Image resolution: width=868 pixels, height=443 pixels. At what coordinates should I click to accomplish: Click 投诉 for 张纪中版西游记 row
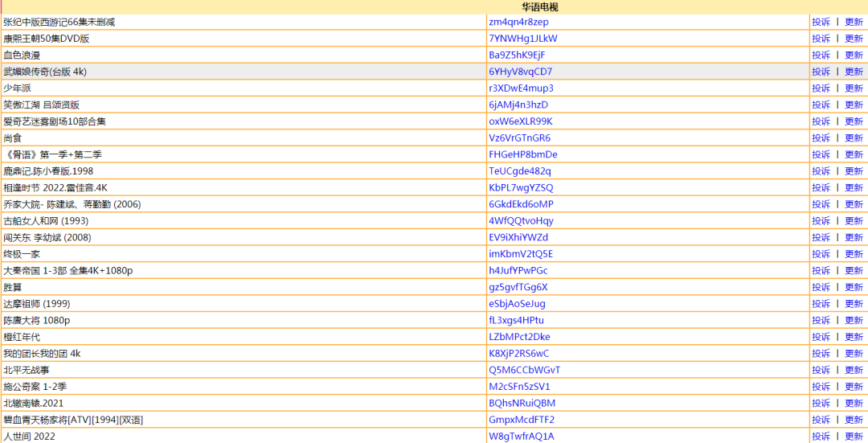click(x=821, y=23)
